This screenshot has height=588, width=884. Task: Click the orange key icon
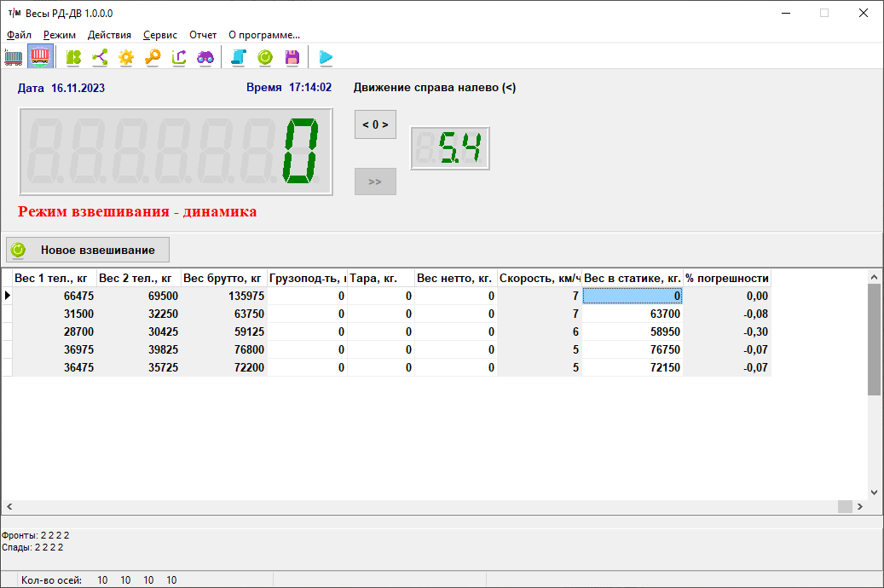[x=153, y=57]
